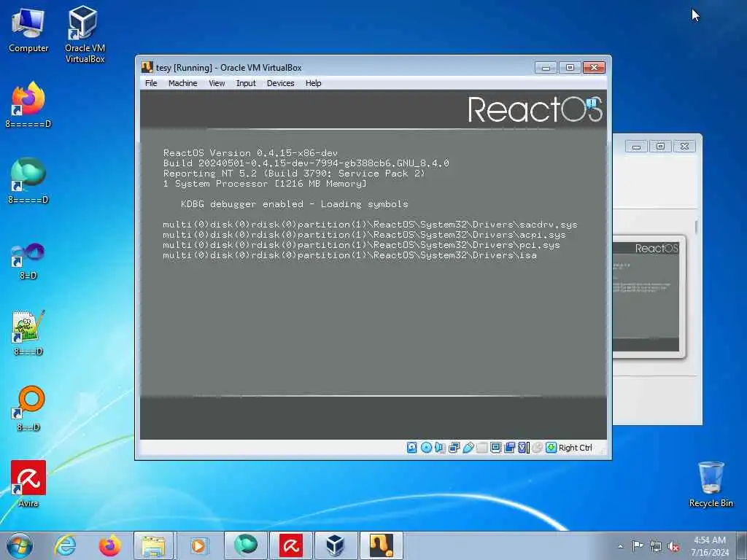
Task: Minimize the background VirtualBox Manager window
Action: [x=636, y=146]
